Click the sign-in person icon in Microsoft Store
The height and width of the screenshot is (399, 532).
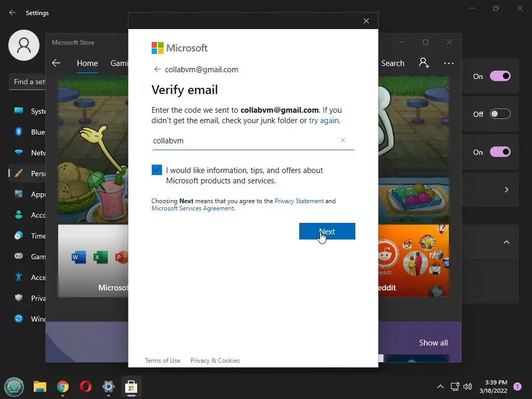tap(424, 63)
